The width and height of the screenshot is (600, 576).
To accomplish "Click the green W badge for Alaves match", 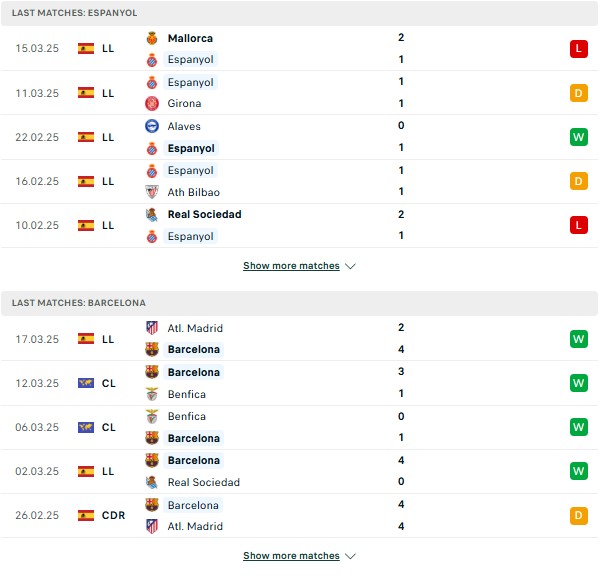I will point(579,137).
